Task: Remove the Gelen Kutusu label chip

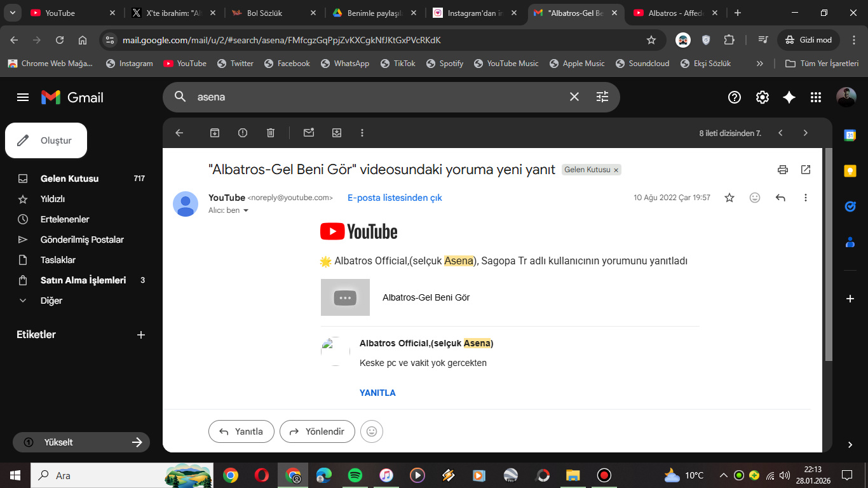Action: (x=616, y=170)
